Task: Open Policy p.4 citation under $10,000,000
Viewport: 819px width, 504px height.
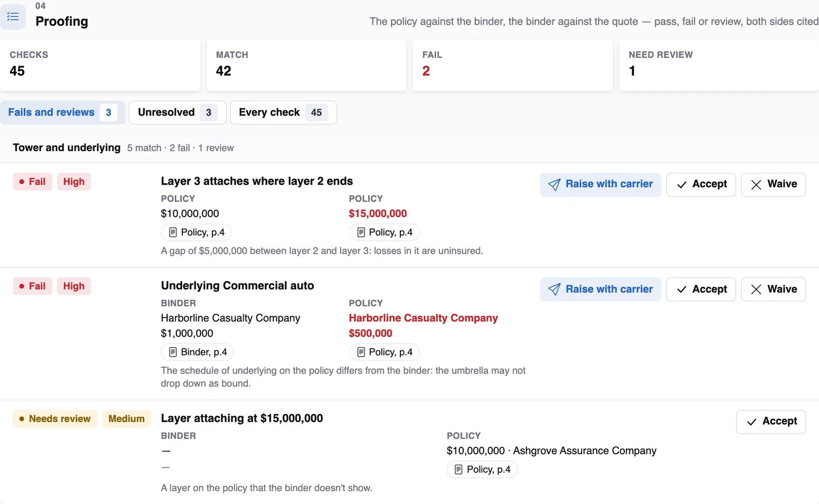Action: (x=197, y=232)
